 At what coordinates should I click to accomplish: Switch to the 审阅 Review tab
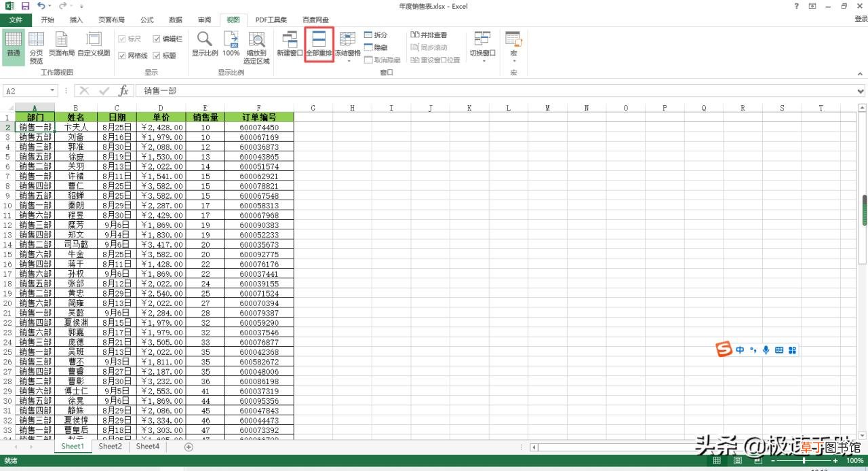(x=204, y=20)
